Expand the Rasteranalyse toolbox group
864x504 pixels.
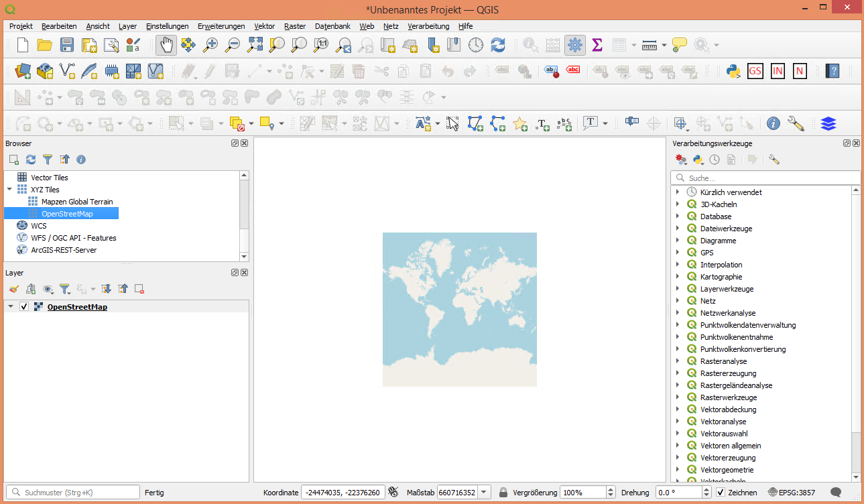pyautogui.click(x=678, y=361)
